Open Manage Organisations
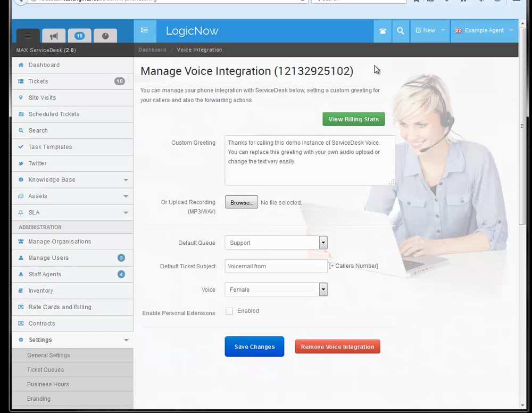Viewport: 532px width, 413px height. click(x=72, y=242)
